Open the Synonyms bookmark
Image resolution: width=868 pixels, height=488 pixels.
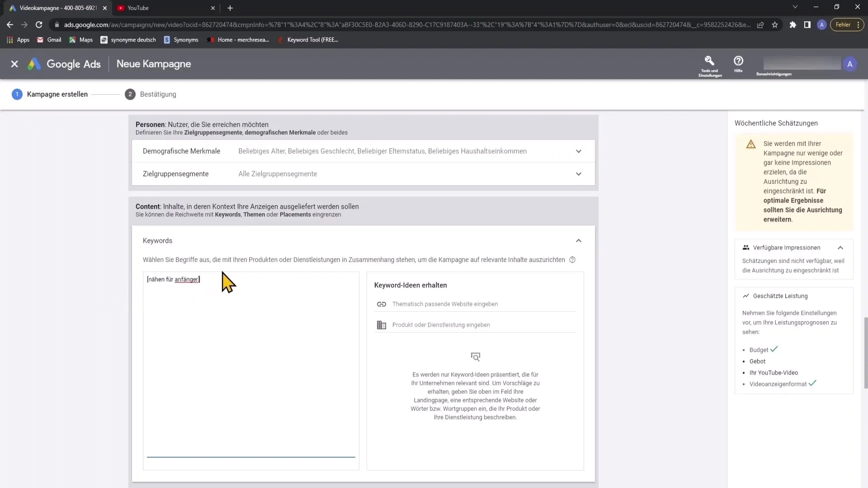[181, 40]
